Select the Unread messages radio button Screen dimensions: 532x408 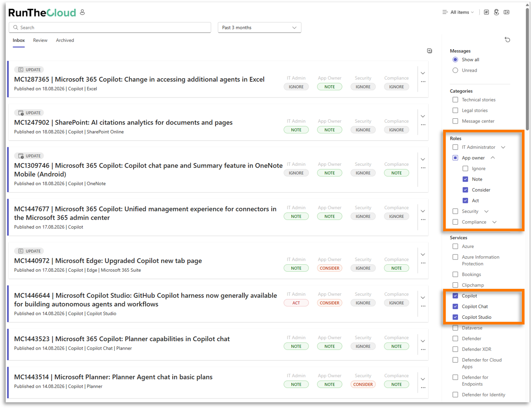[455, 70]
